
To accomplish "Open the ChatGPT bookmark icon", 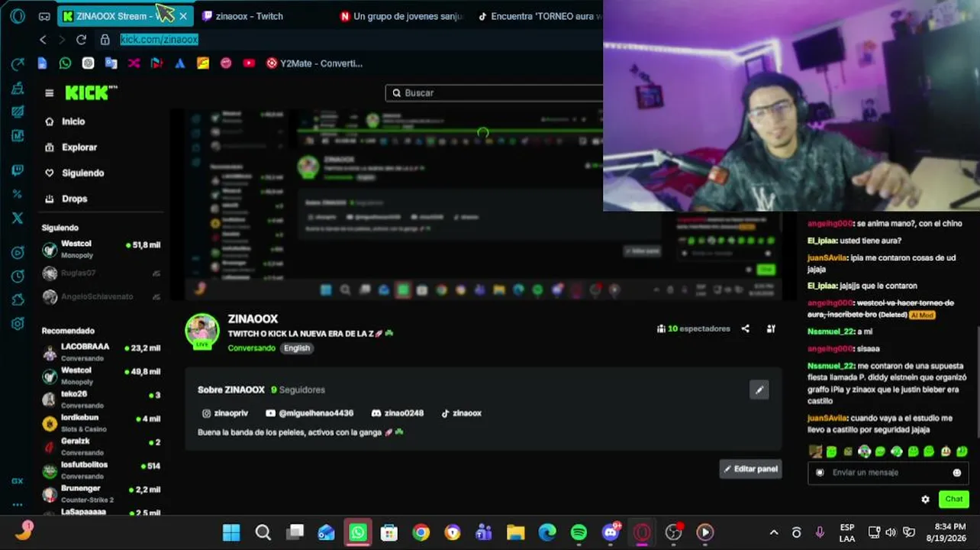I will click(88, 63).
